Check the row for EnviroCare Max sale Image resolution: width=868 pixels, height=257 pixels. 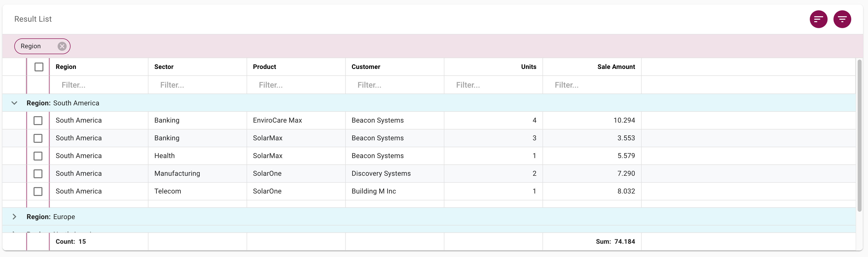(38, 120)
